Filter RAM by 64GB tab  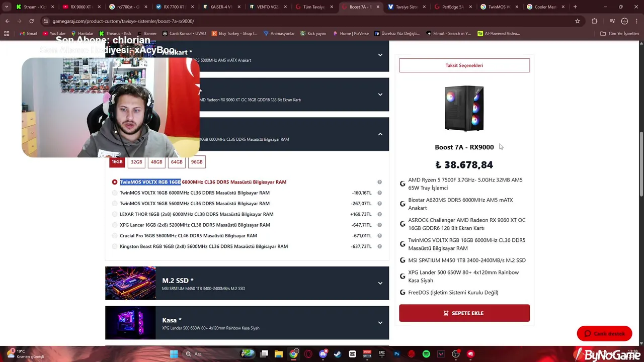(177, 162)
